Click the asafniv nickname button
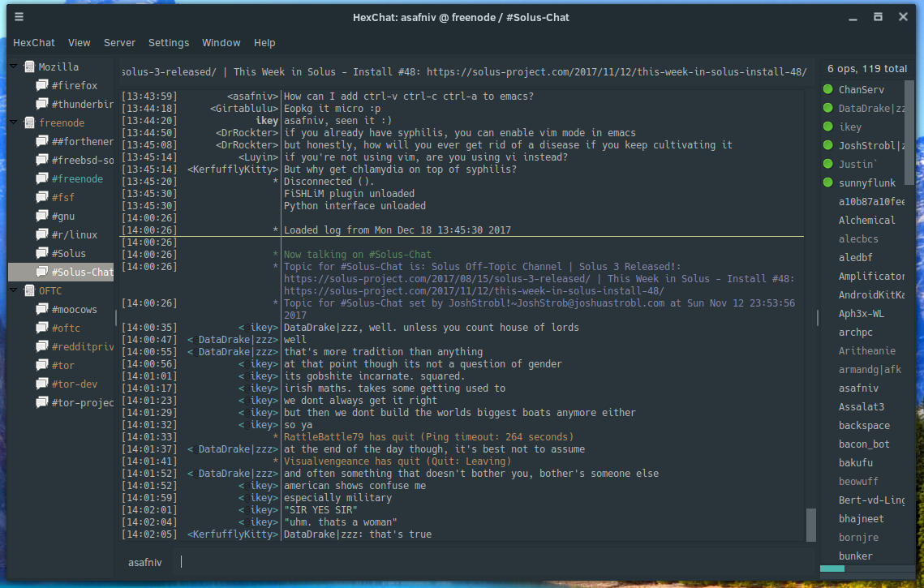The height and width of the screenshot is (588, 924). coord(145,563)
